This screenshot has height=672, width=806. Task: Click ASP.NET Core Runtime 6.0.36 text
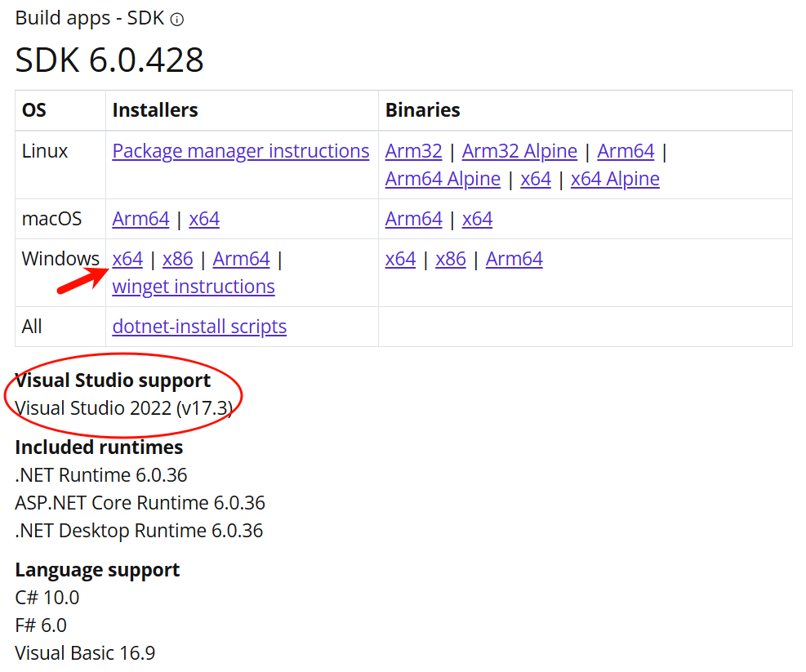(140, 503)
